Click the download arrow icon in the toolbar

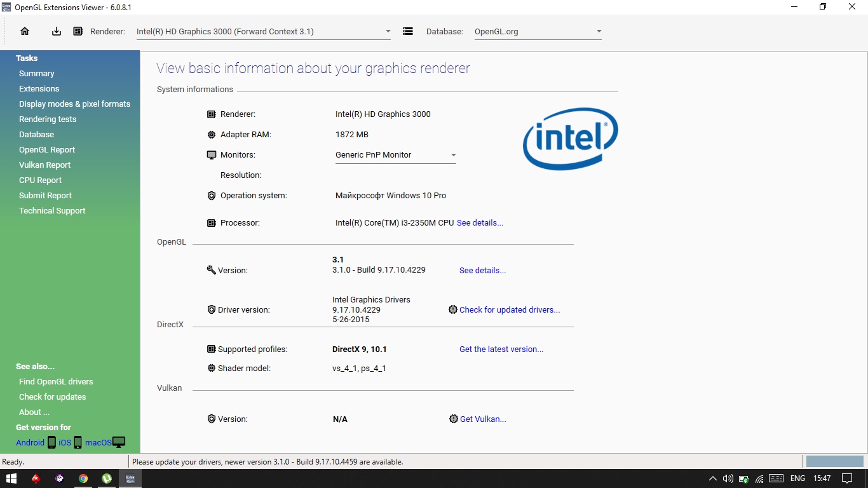[57, 31]
